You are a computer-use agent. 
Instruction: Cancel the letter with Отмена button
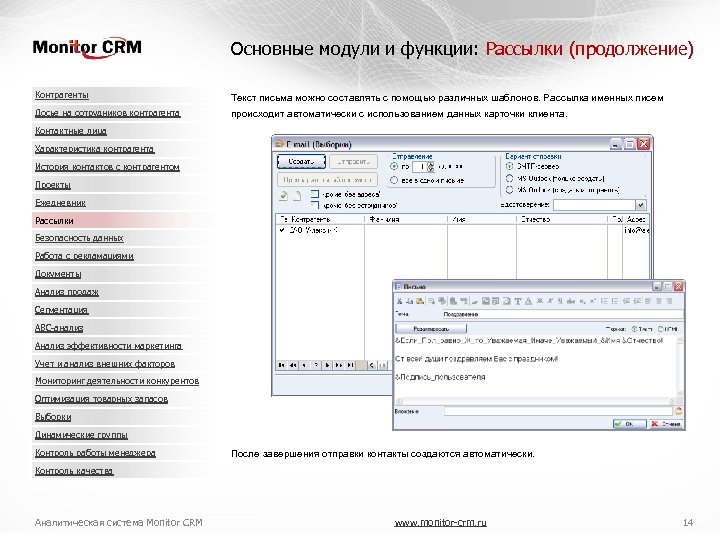[x=666, y=424]
